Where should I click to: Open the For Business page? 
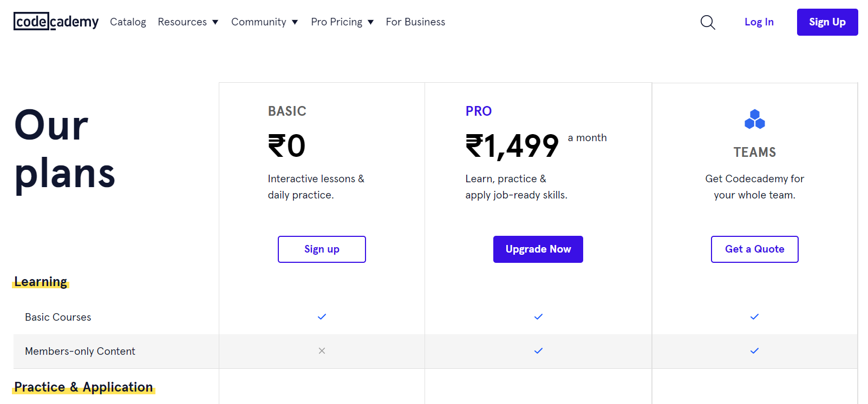(415, 22)
